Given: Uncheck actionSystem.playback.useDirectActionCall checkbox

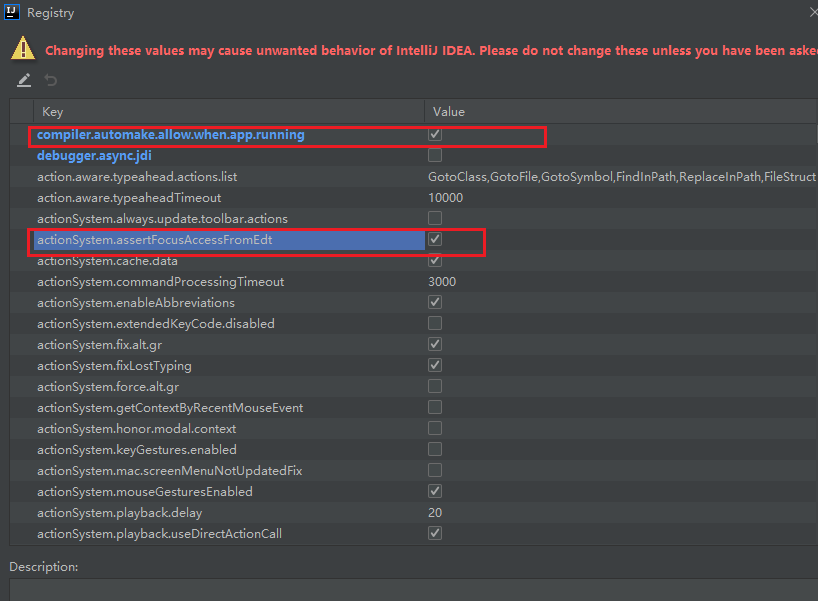Looking at the screenshot, I should 435,533.
